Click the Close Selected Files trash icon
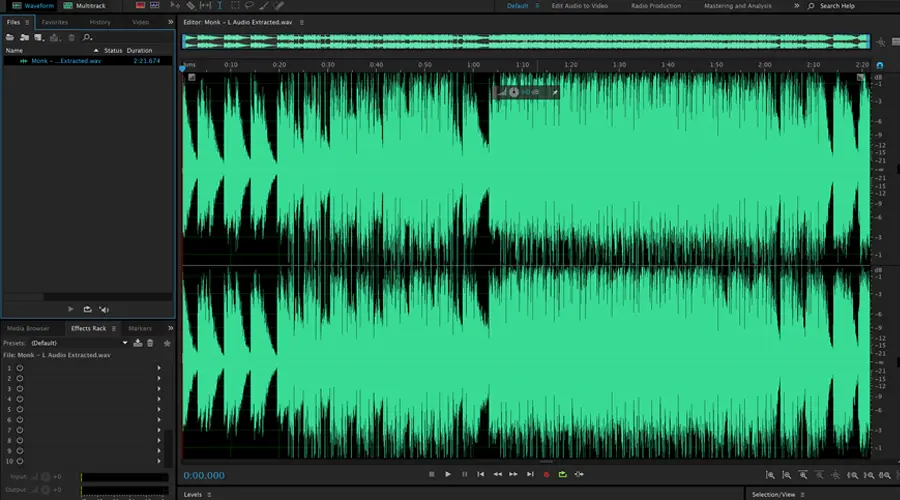 (72, 37)
